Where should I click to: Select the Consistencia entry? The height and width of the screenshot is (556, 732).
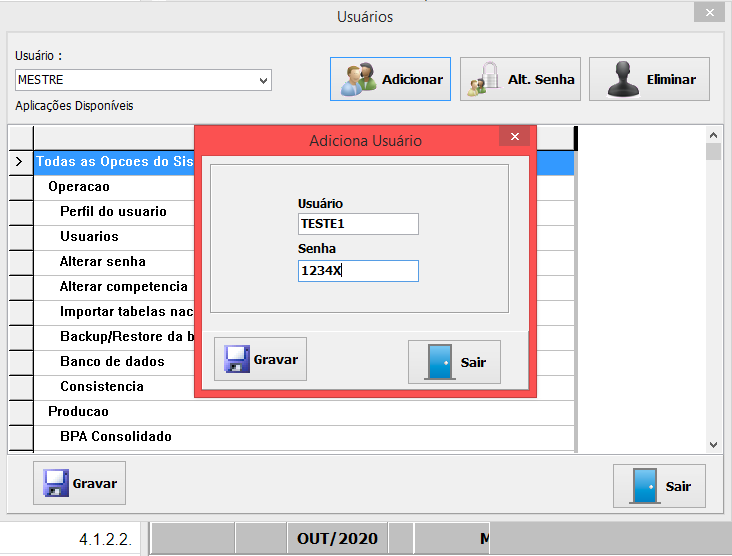pyautogui.click(x=102, y=386)
